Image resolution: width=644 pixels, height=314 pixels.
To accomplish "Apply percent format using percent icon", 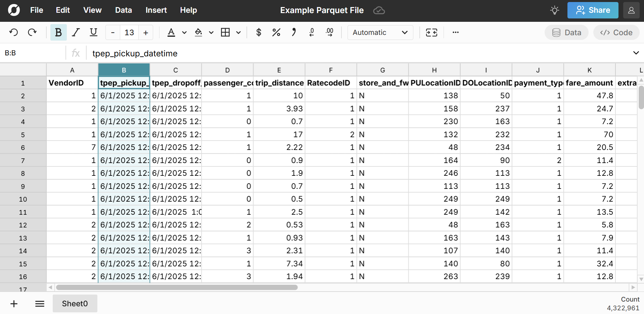I will [276, 33].
